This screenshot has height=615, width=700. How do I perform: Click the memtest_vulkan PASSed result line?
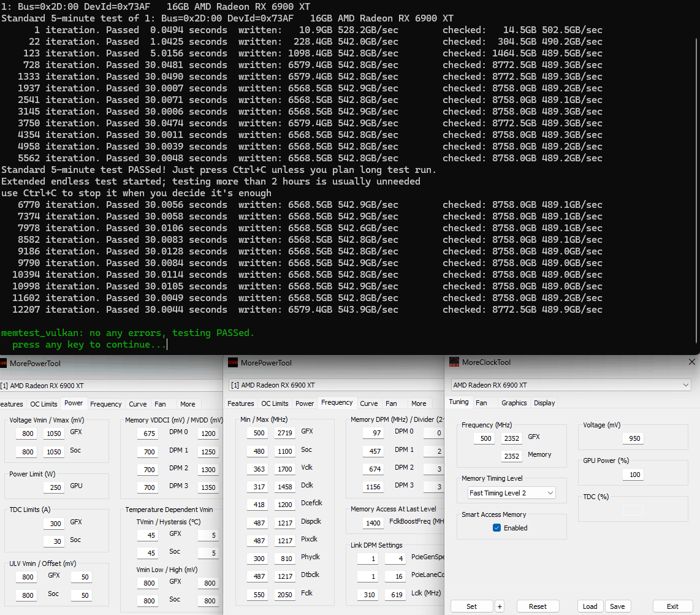click(127, 333)
